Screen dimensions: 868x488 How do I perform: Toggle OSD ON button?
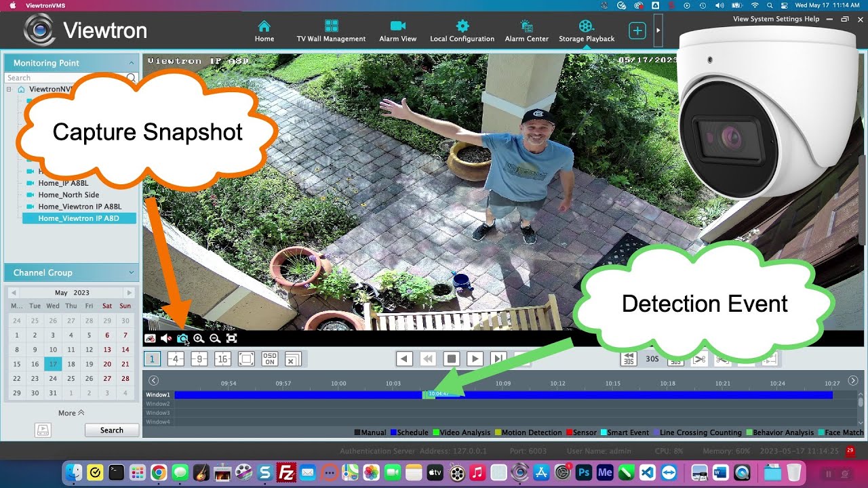pyautogui.click(x=270, y=359)
